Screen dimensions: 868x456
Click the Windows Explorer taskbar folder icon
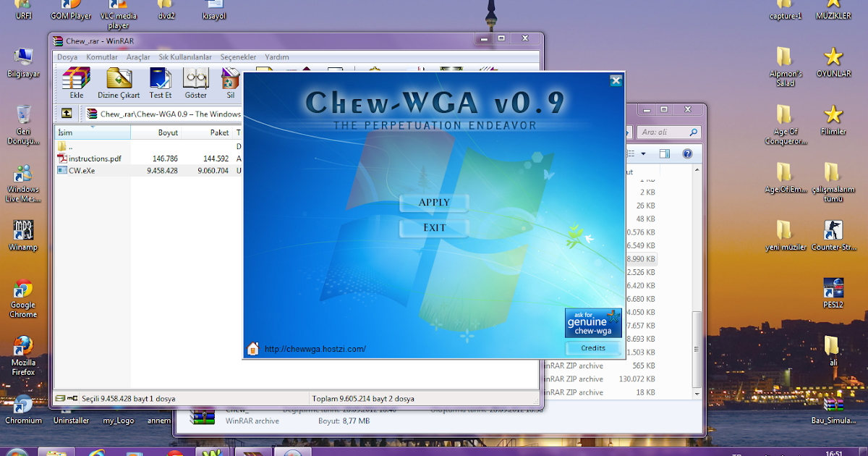56,452
